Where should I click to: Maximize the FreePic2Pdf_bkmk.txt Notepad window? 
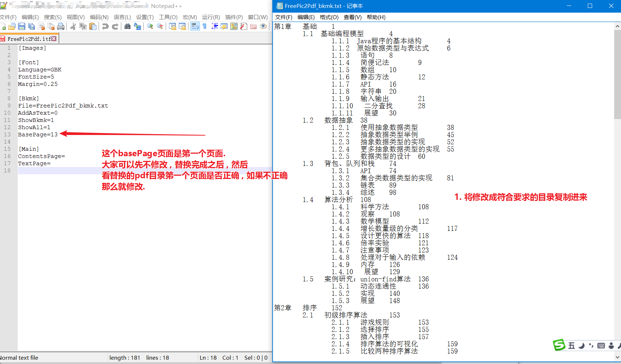(590, 6)
